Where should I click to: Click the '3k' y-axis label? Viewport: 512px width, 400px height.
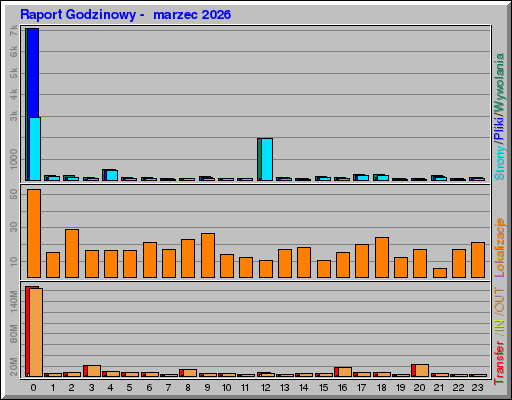coord(14,116)
